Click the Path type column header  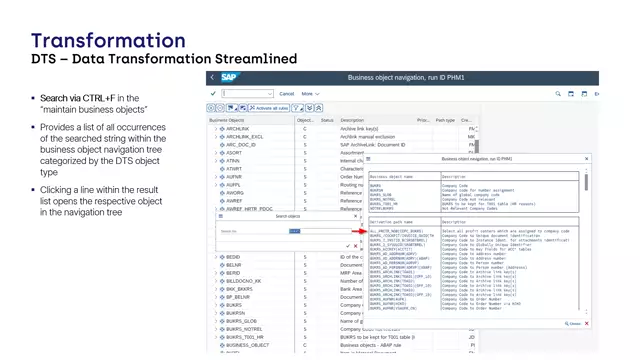[445, 120]
